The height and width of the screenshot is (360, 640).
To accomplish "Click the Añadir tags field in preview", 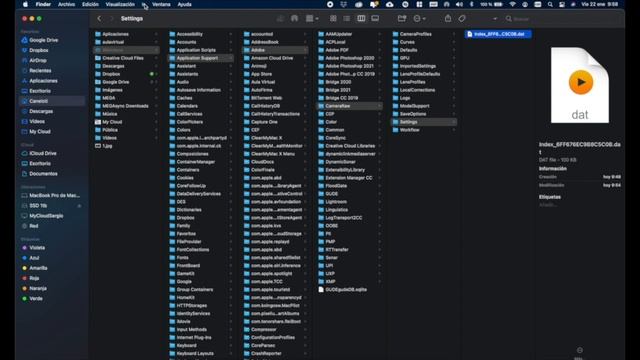I will [548, 205].
